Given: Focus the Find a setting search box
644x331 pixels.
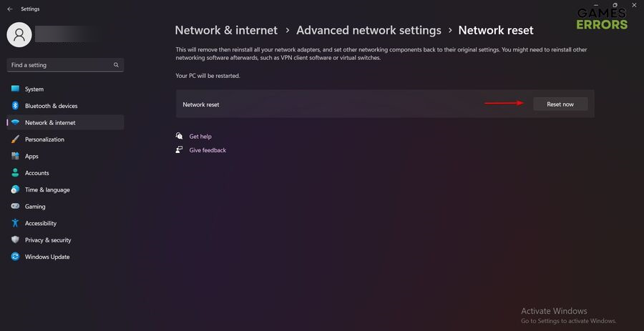Looking at the screenshot, I should 61,65.
